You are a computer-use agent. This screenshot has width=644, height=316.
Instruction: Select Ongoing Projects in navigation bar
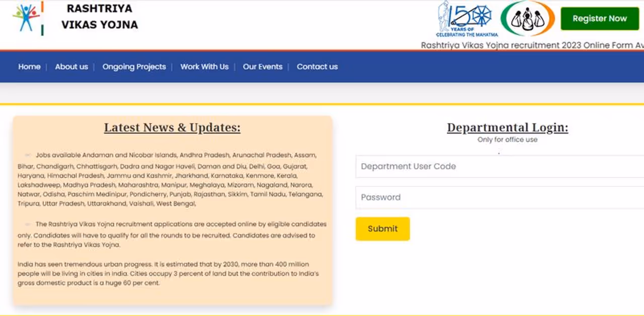[x=134, y=67]
